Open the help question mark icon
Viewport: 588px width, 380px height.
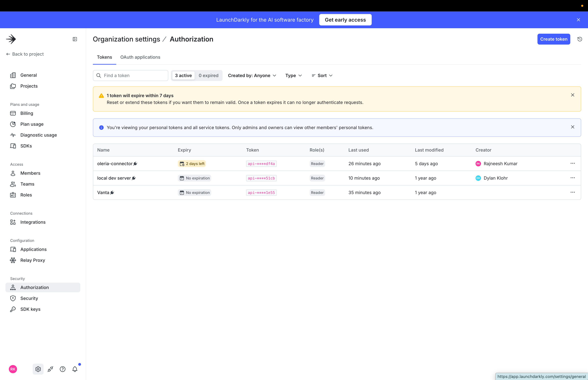click(x=63, y=369)
